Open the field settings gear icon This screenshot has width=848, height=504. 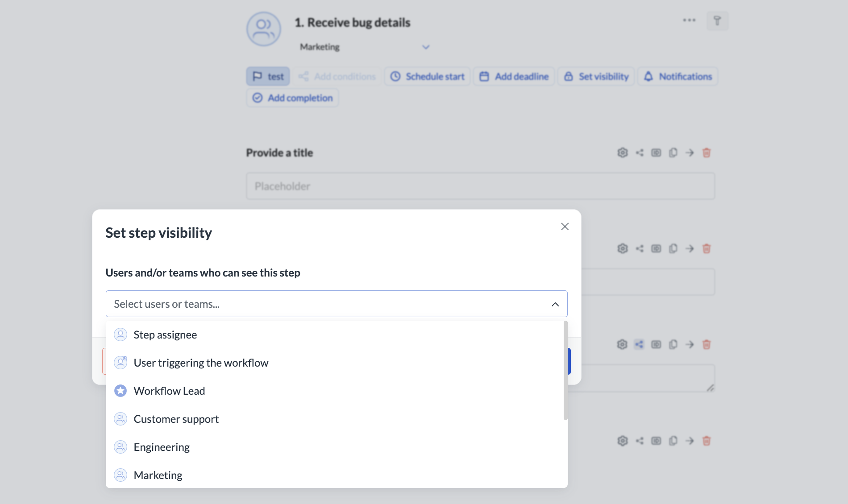pyautogui.click(x=622, y=152)
